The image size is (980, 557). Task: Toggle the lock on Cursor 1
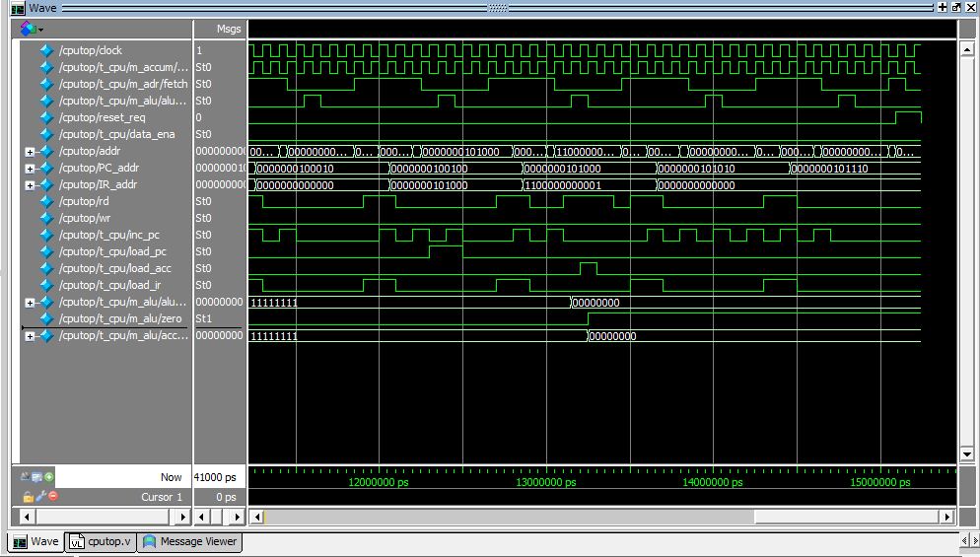coord(28,496)
